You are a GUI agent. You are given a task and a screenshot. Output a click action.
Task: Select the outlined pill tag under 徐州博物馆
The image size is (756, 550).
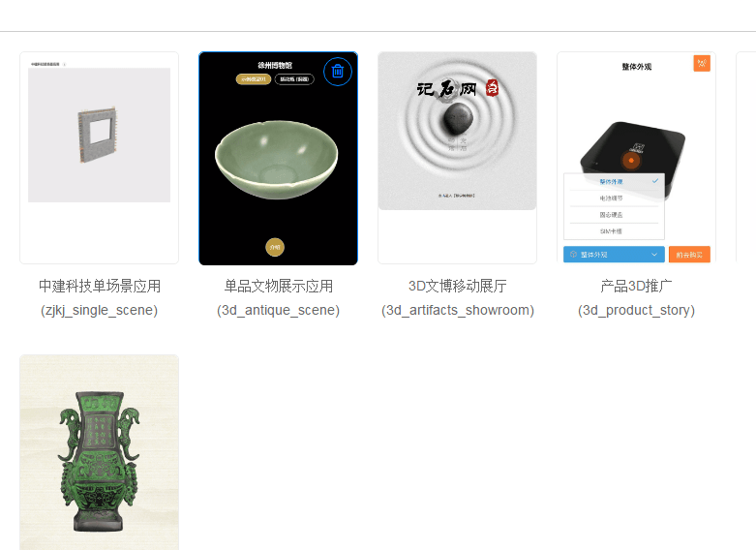pos(294,79)
